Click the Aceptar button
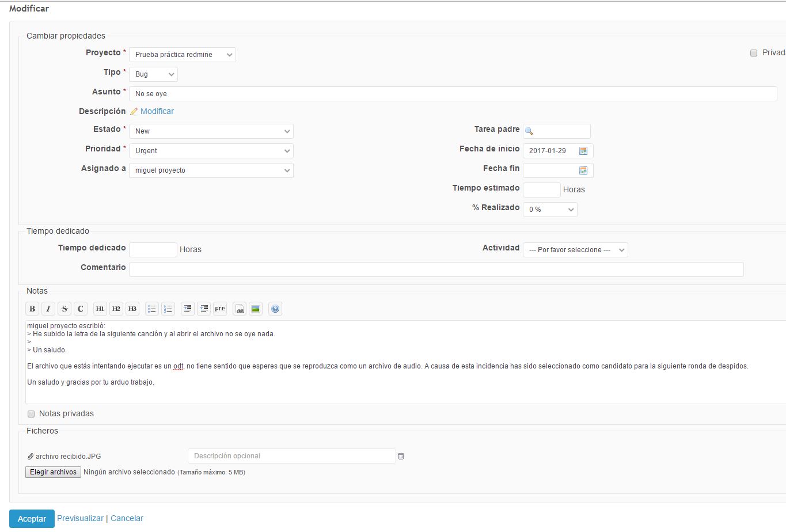 pyautogui.click(x=32, y=519)
